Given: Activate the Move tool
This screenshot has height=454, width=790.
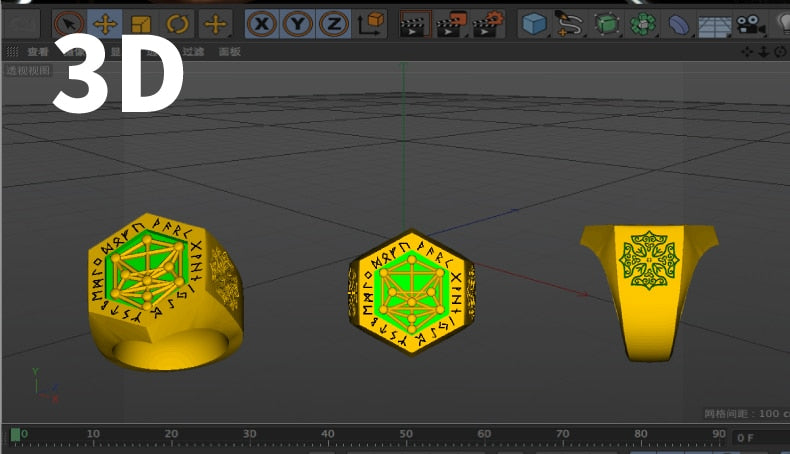Looking at the screenshot, I should point(105,24).
